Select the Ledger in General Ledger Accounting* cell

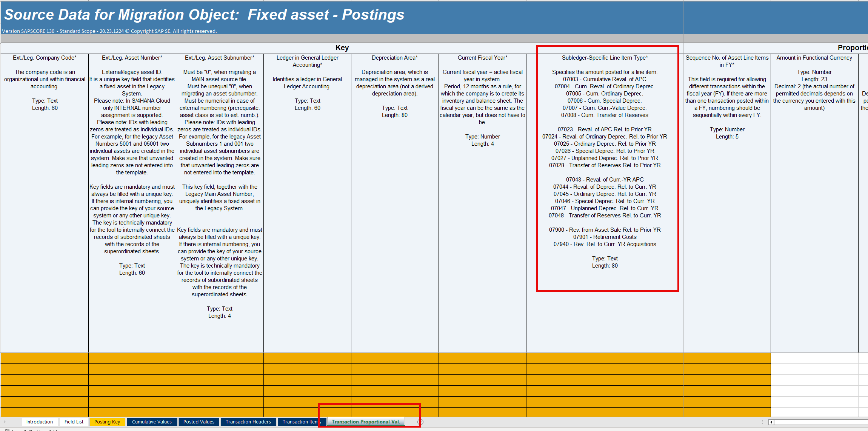pyautogui.click(x=307, y=203)
